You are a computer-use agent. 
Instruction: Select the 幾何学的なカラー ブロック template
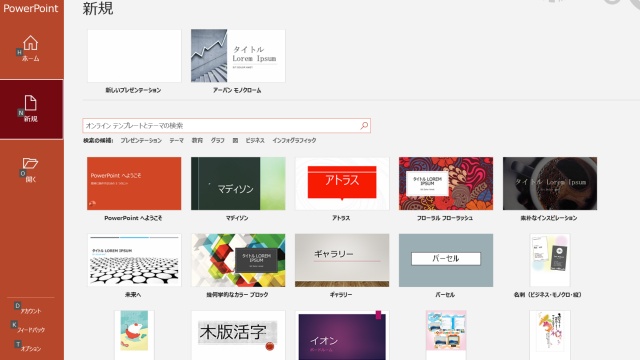(238, 260)
